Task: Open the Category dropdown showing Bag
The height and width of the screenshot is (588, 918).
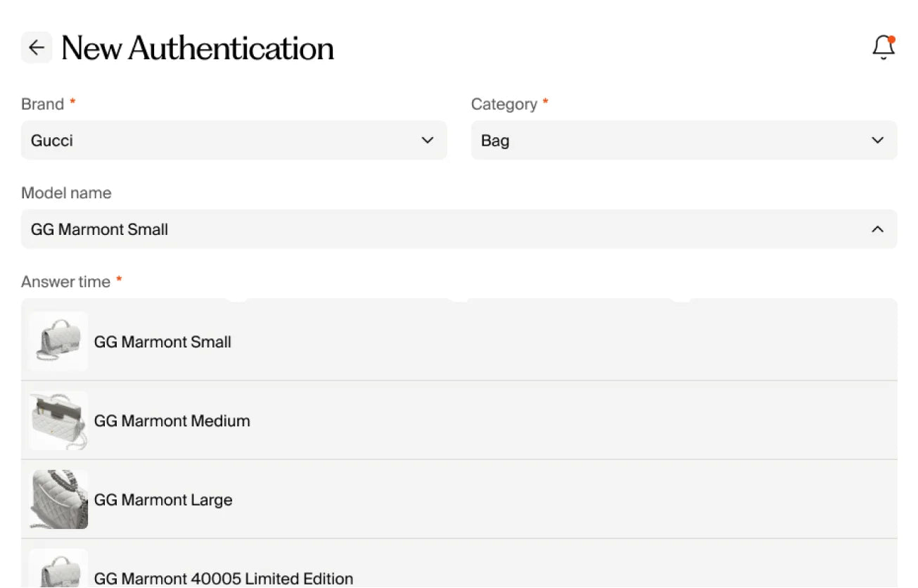Action: [x=684, y=140]
